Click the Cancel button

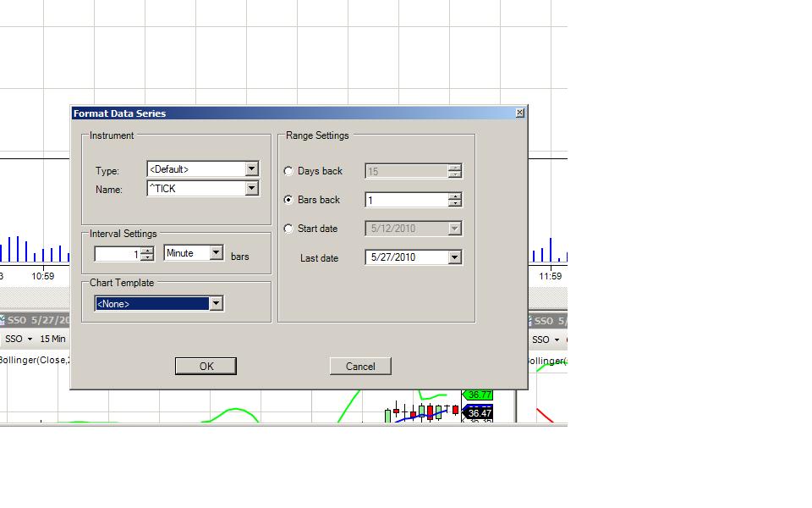[360, 366]
